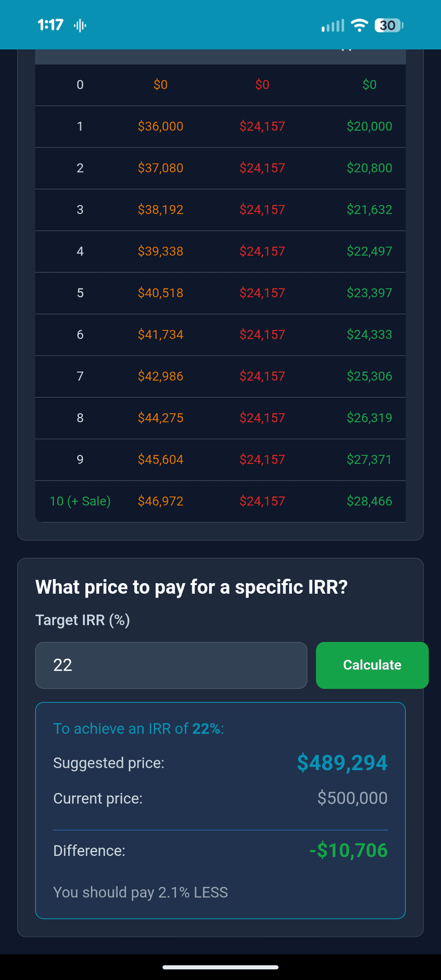Tap the $36,000 value in year 1

160,126
